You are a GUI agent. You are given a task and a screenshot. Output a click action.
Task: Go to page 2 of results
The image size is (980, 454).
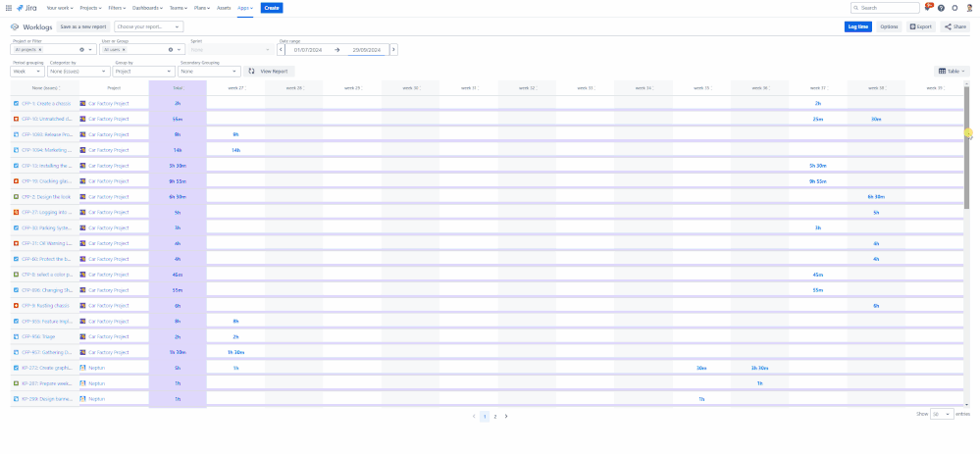(495, 416)
